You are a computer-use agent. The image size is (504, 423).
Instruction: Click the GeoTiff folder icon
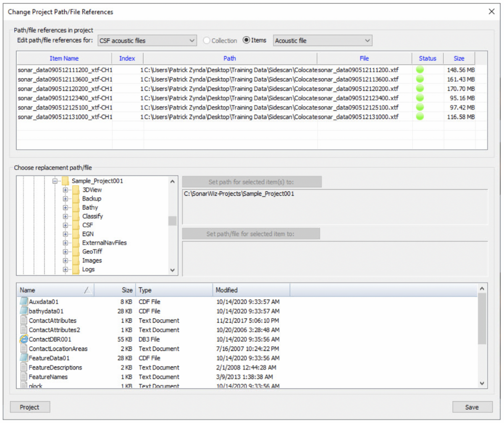[x=76, y=251]
